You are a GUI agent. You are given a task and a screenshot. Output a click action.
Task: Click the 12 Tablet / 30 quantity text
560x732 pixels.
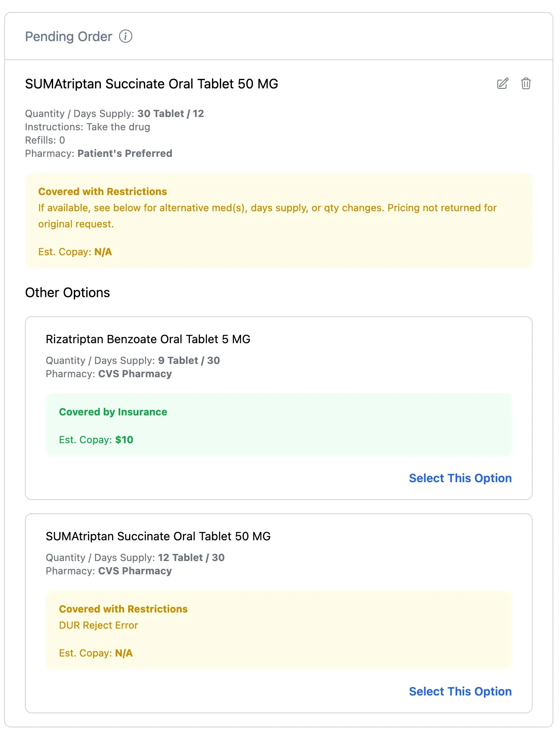tap(191, 558)
